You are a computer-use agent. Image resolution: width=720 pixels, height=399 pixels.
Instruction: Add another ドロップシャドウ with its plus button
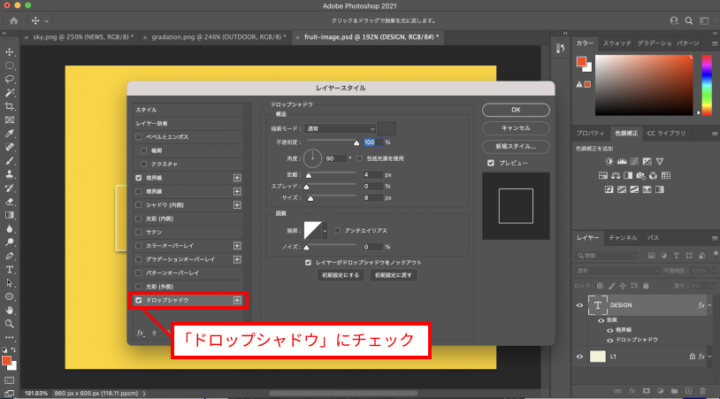[x=237, y=300]
